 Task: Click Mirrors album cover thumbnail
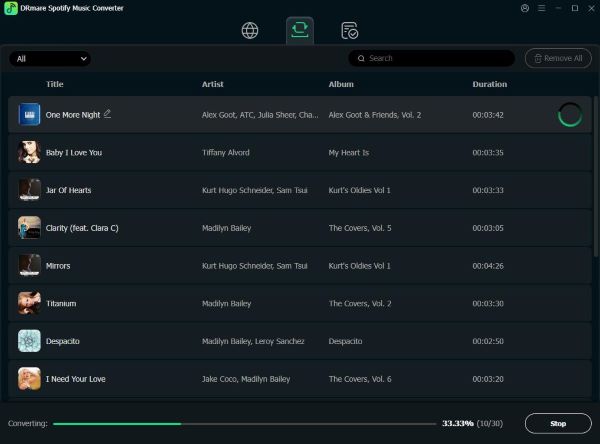(x=29, y=265)
